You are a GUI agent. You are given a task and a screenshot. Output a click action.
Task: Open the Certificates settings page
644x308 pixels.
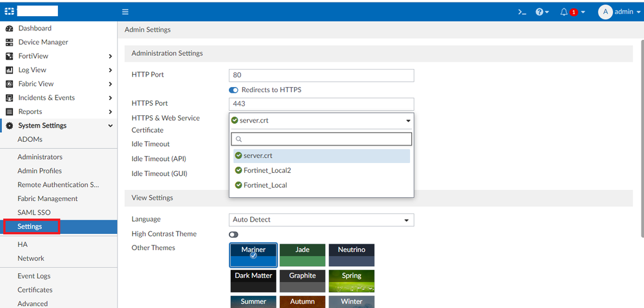click(35, 290)
